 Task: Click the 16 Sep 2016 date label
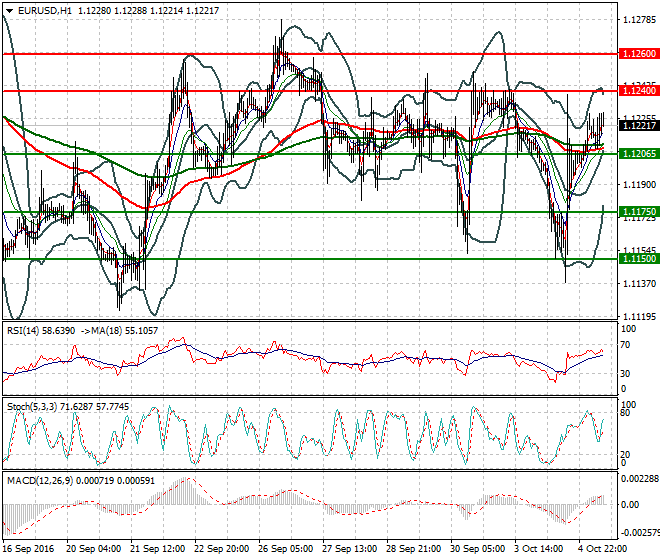coord(28,549)
